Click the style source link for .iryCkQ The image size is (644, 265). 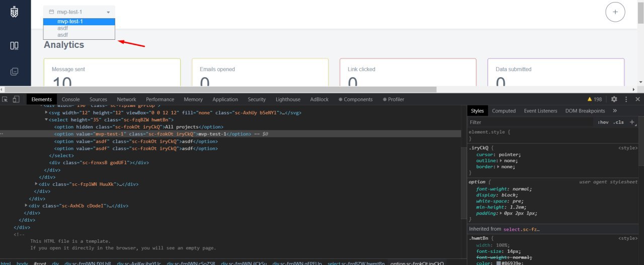[628, 148]
